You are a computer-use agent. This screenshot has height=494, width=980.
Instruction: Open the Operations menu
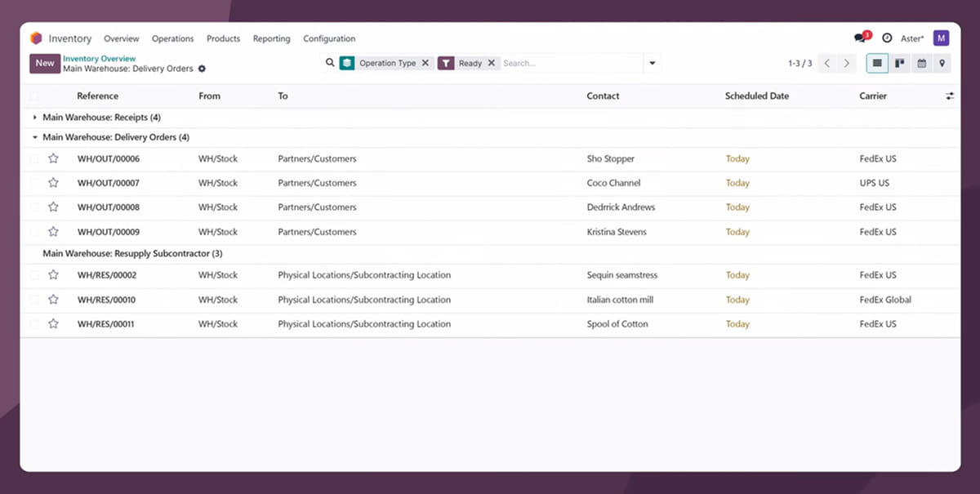pos(173,38)
